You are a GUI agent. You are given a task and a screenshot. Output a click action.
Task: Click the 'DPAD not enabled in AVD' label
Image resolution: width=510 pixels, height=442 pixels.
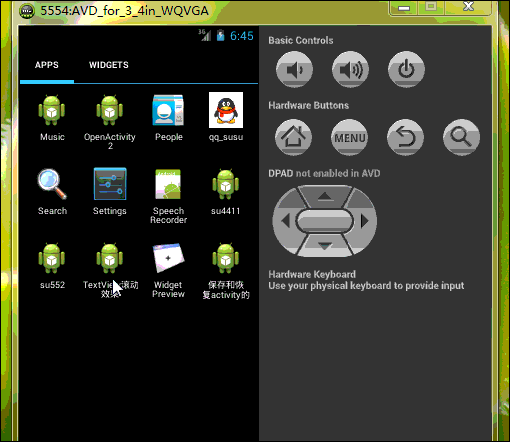point(324,174)
